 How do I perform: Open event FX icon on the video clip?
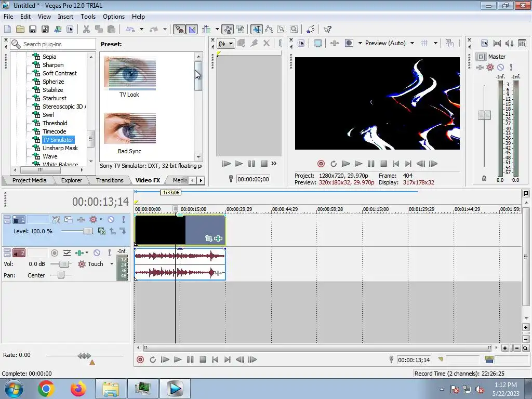pyautogui.click(x=218, y=238)
